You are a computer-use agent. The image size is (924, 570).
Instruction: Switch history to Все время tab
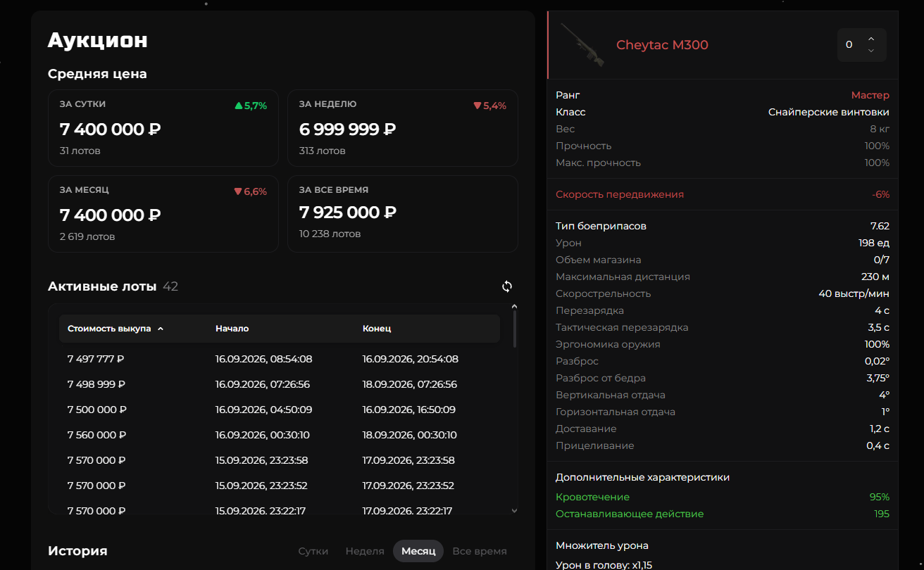[x=479, y=551]
